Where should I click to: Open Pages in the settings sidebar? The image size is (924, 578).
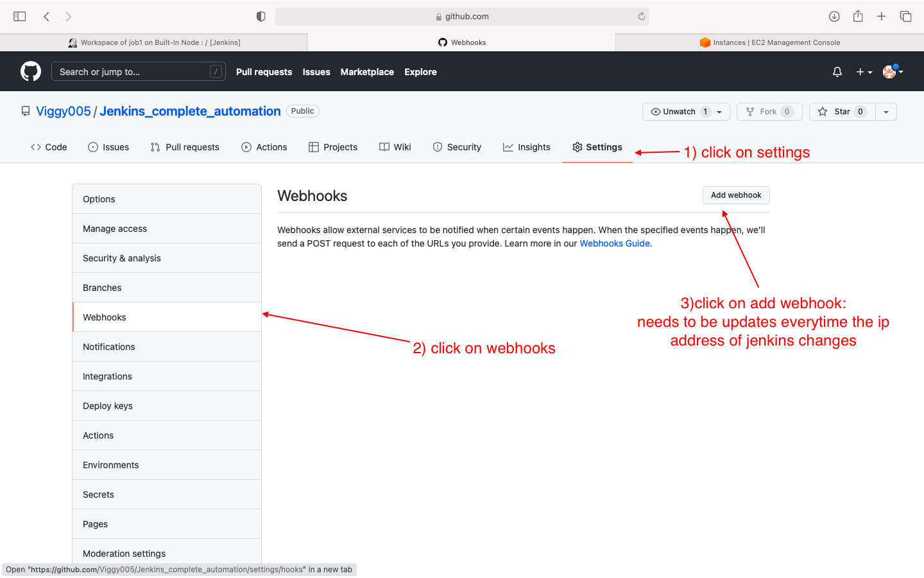pyautogui.click(x=167, y=524)
